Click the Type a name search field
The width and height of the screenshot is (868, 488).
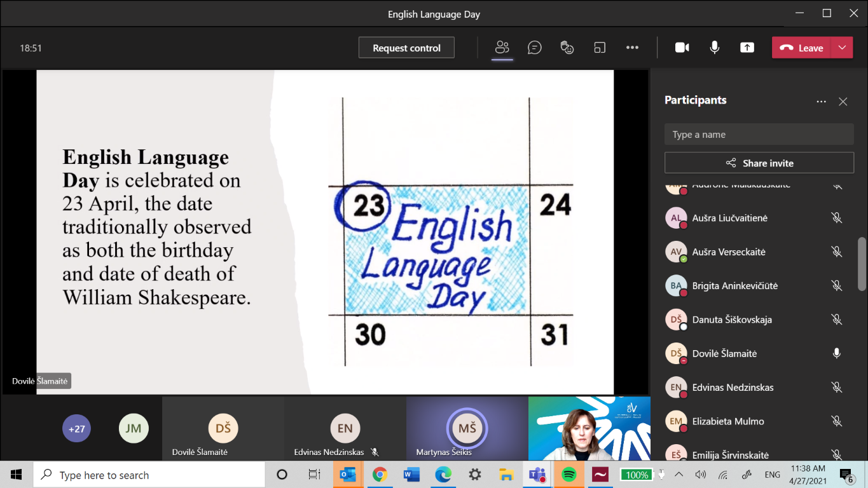[759, 135]
